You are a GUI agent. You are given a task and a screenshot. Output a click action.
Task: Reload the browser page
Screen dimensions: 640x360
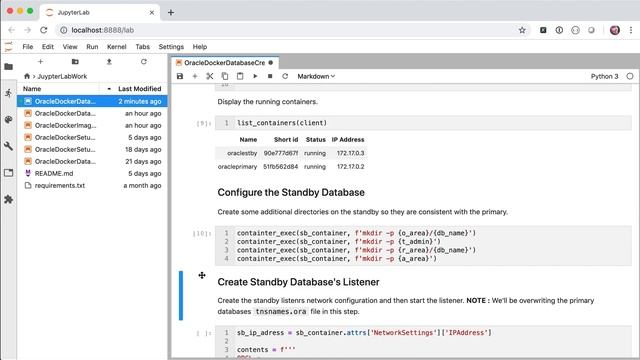click(x=44, y=30)
